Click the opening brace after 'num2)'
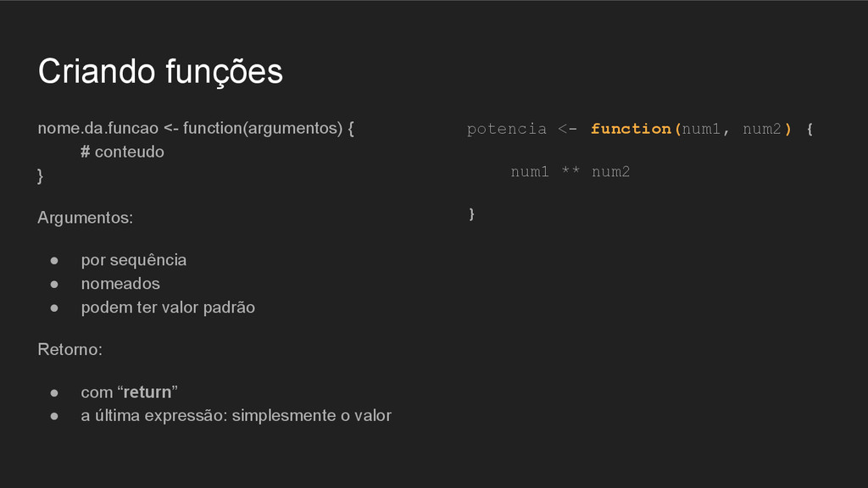The image size is (868, 488). [x=810, y=130]
